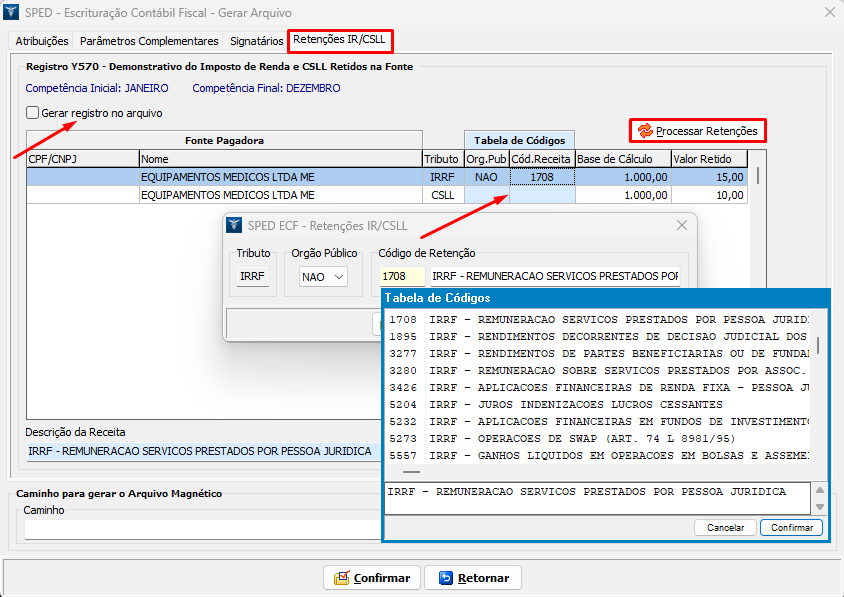844x597 pixels.
Task: Click the Retornar button's back arrow icon
Action: tap(446, 578)
